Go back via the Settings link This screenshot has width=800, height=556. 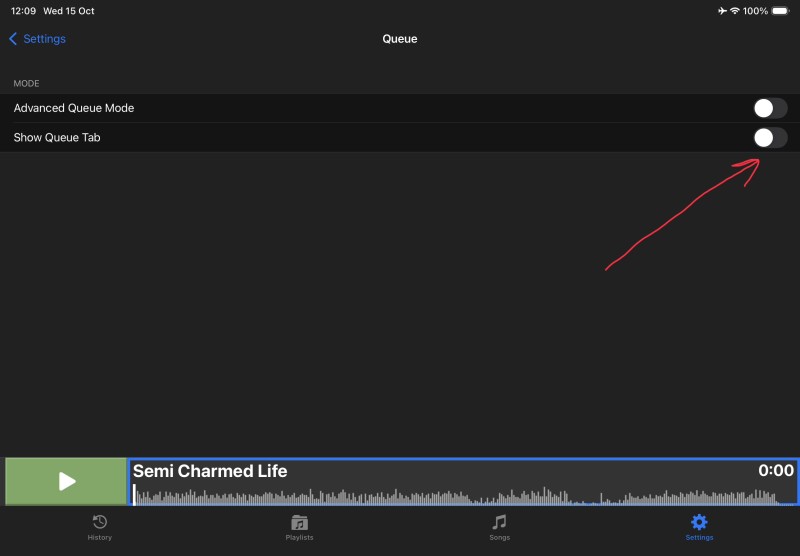point(44,39)
